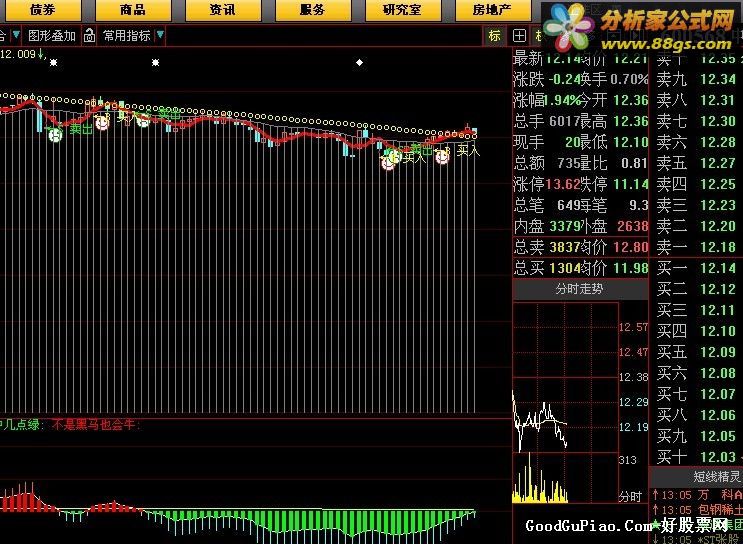Click the first white star marker on chart
Screen dimensions: 743x544
53,63
